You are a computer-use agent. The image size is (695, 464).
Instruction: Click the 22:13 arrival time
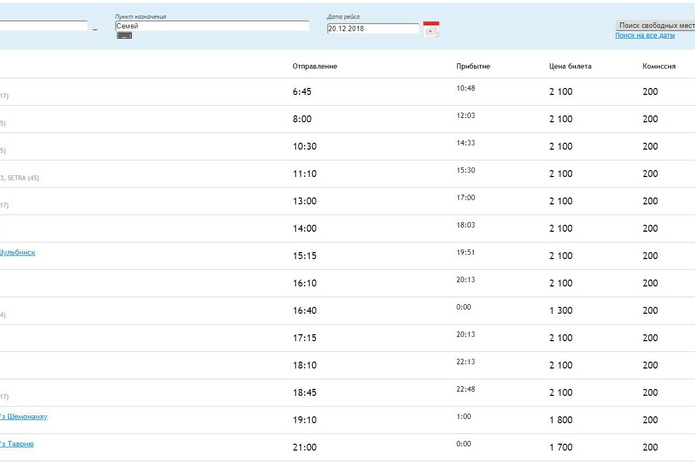[465, 362]
